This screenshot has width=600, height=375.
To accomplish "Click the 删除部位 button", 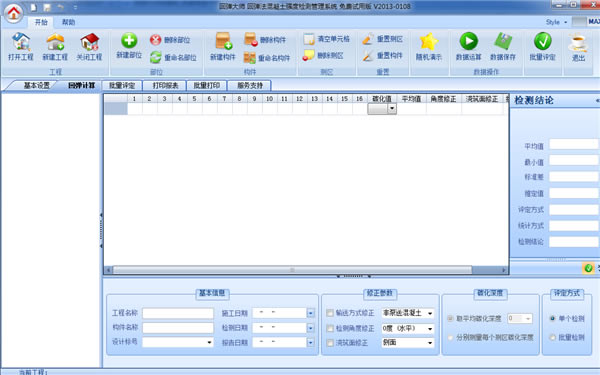I will [170, 40].
